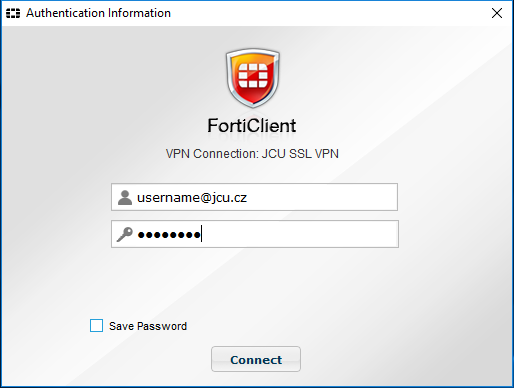Click the key icon beside the password
The image size is (514, 388).
pyautogui.click(x=125, y=234)
